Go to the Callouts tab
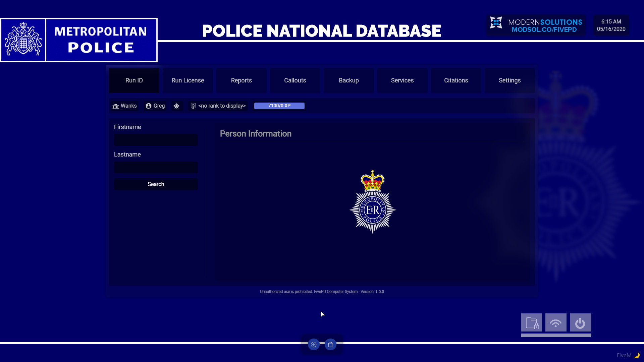Viewport: 644px width, 362px height. (x=295, y=80)
